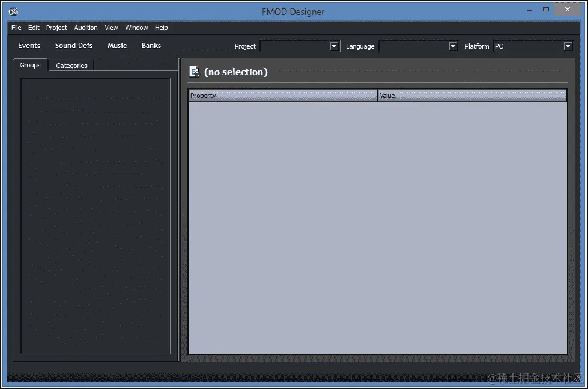Image resolution: width=588 pixels, height=389 pixels.
Task: Open the View menu
Action: [x=111, y=28]
